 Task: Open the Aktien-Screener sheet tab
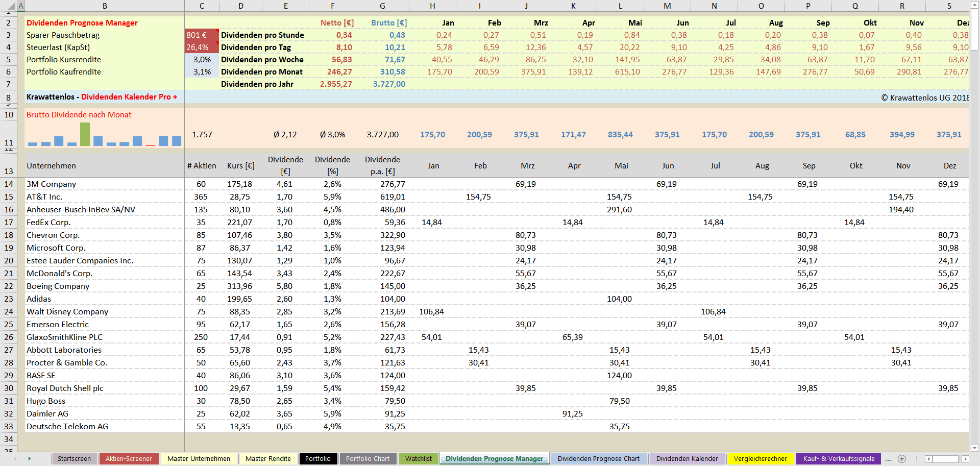tap(129, 459)
